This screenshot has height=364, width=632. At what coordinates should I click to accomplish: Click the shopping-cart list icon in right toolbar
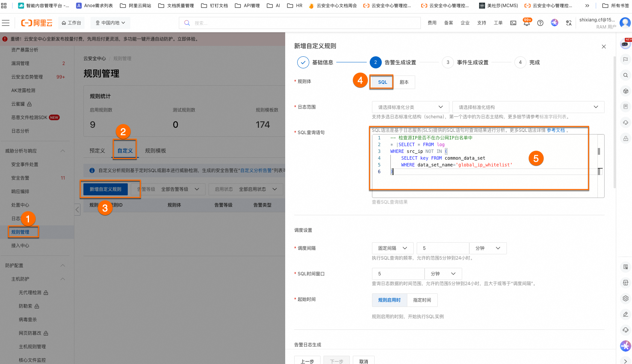pos(626,267)
